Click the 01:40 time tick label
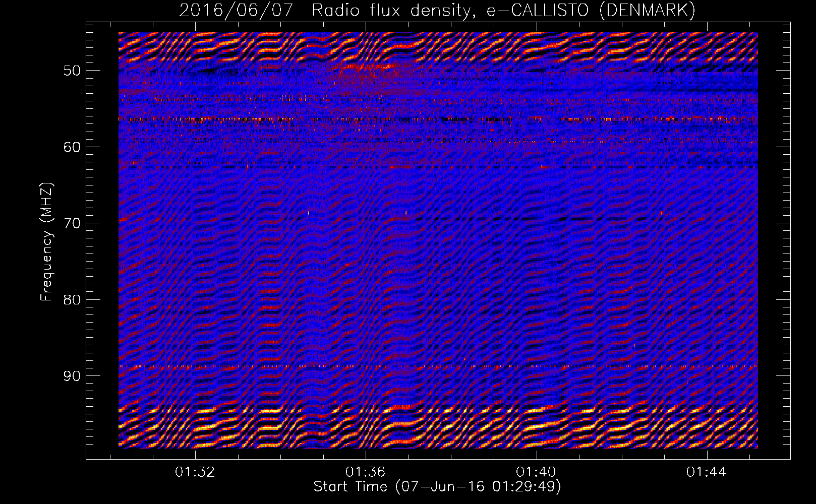The image size is (816, 504). click(x=536, y=472)
